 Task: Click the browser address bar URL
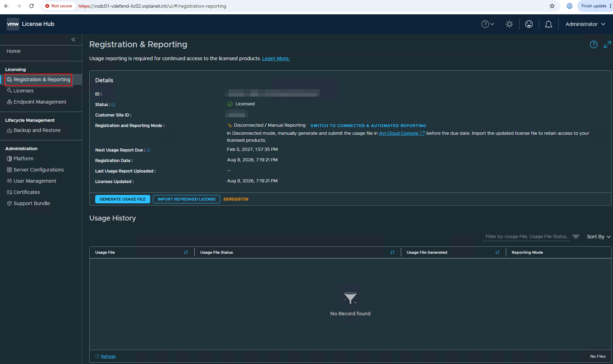pos(152,6)
